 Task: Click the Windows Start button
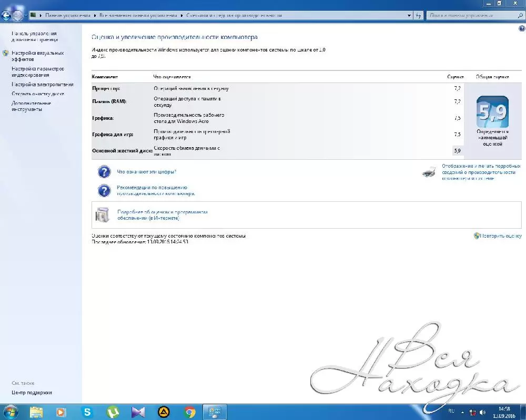[9, 412]
